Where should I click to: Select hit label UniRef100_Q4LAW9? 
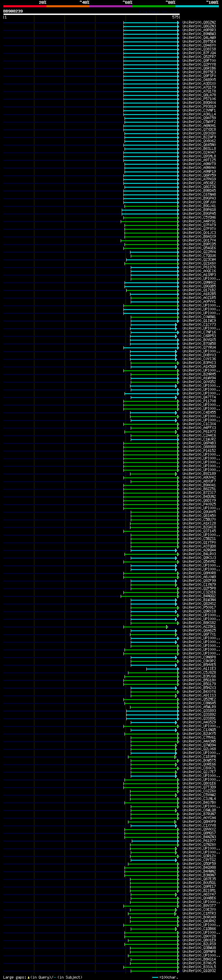199,38
